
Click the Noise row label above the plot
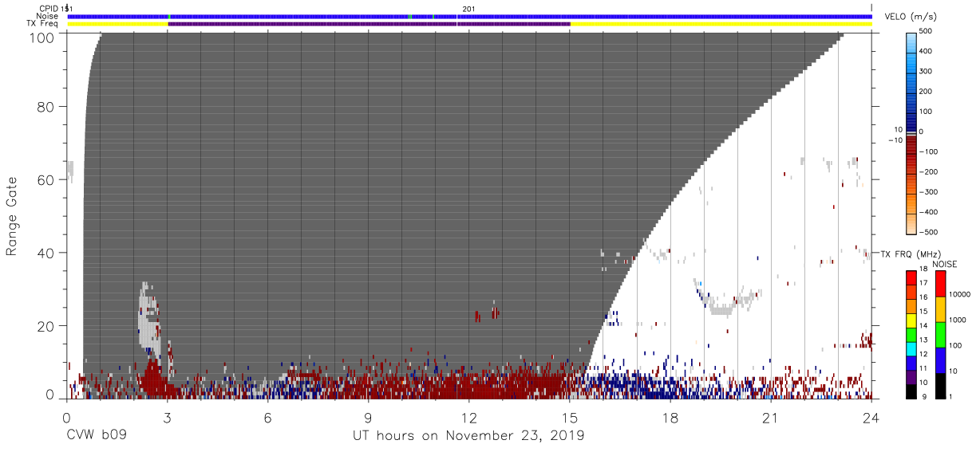47,16
